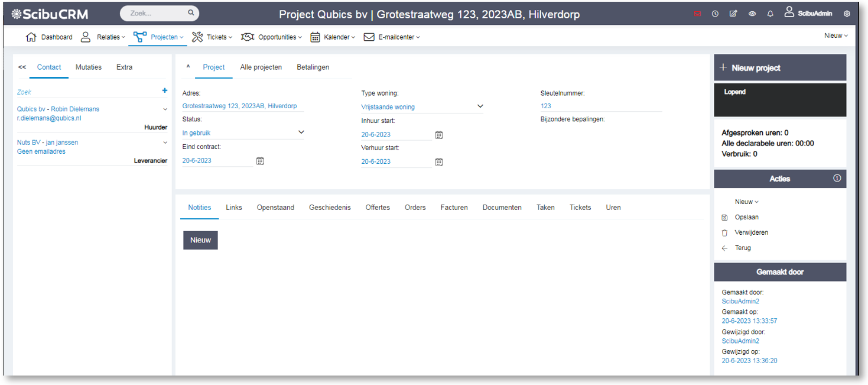Click the clock icon in the top bar
Image resolution: width=868 pixels, height=385 pixels.
(x=715, y=14)
